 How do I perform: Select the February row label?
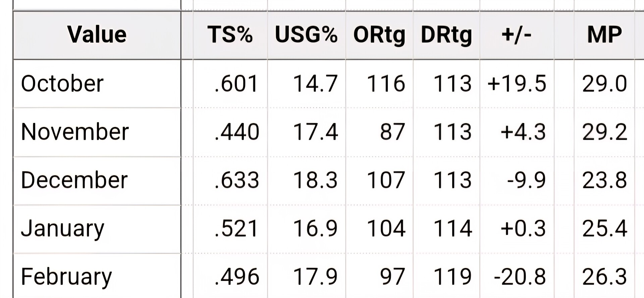(x=66, y=278)
